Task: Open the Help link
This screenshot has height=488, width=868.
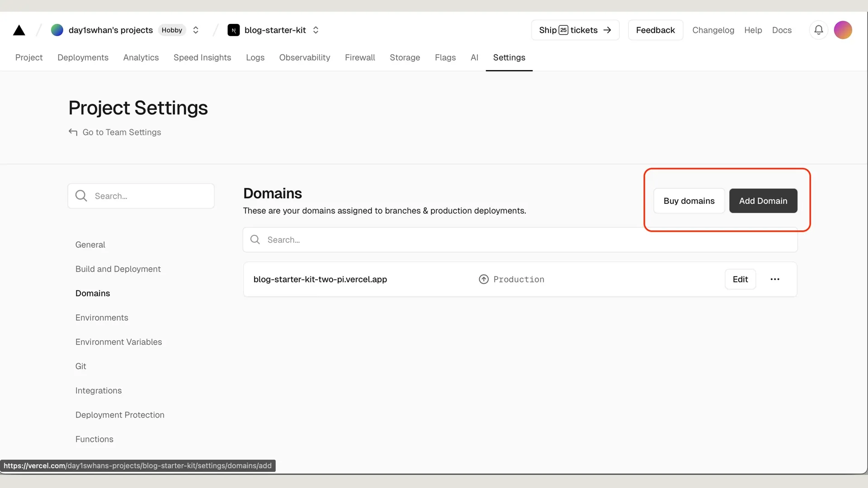Action: pos(753,30)
